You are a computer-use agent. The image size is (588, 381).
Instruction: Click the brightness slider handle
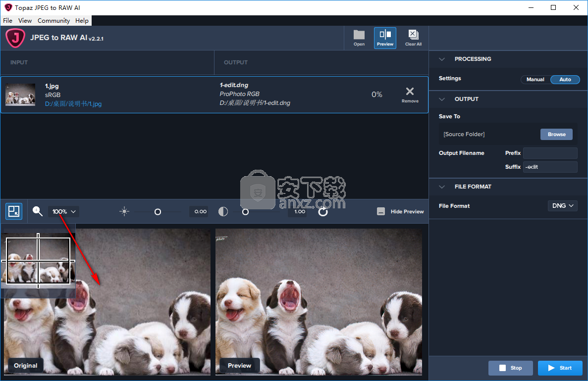158,212
